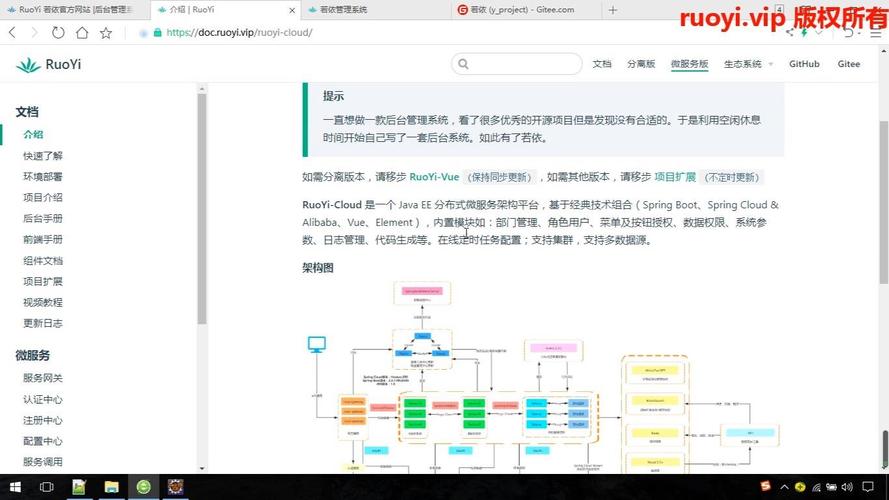This screenshot has height=500, width=889.
Task: Open 更新日志 in sidebar
Action: click(43, 323)
